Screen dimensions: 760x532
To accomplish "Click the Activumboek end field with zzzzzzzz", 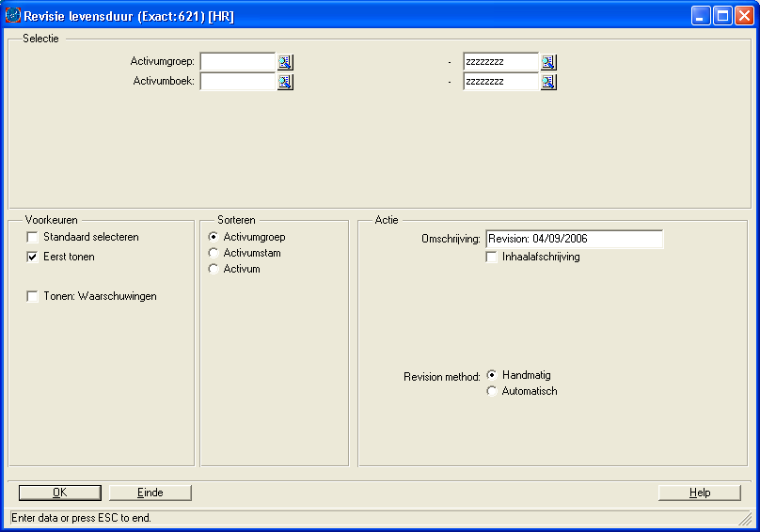I will click(500, 82).
